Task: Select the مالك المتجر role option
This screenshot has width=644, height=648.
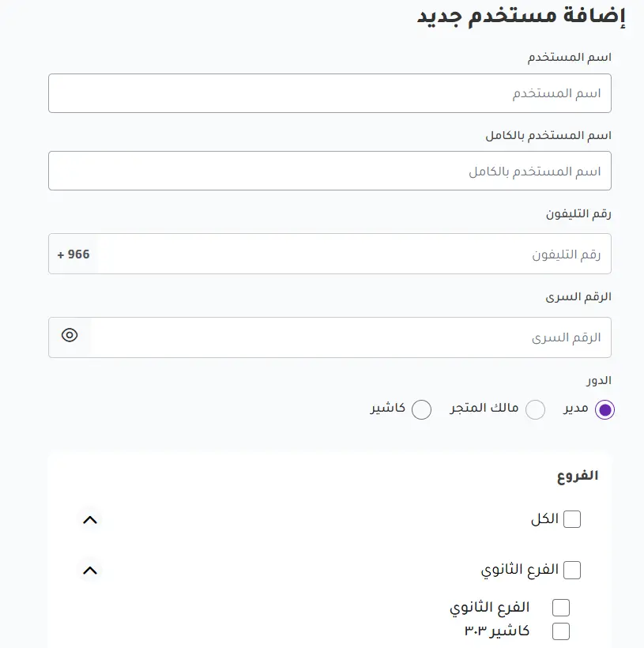Action: pos(536,410)
